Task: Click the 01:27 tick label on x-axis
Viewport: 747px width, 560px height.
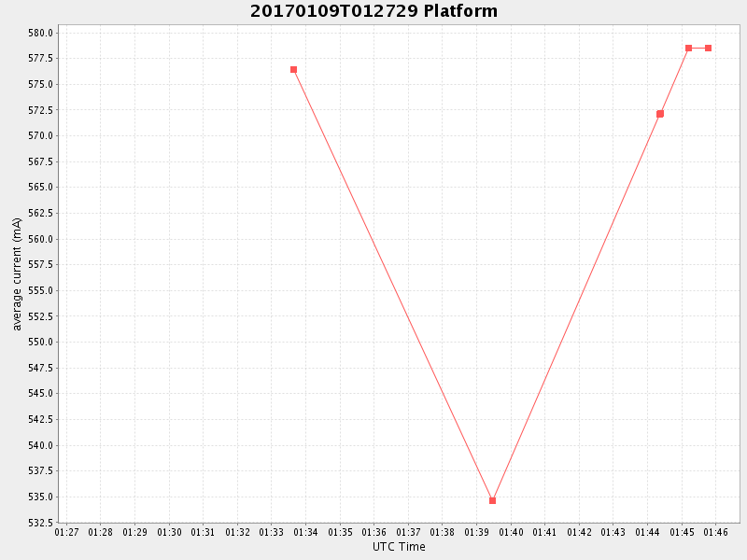Action: (66, 532)
